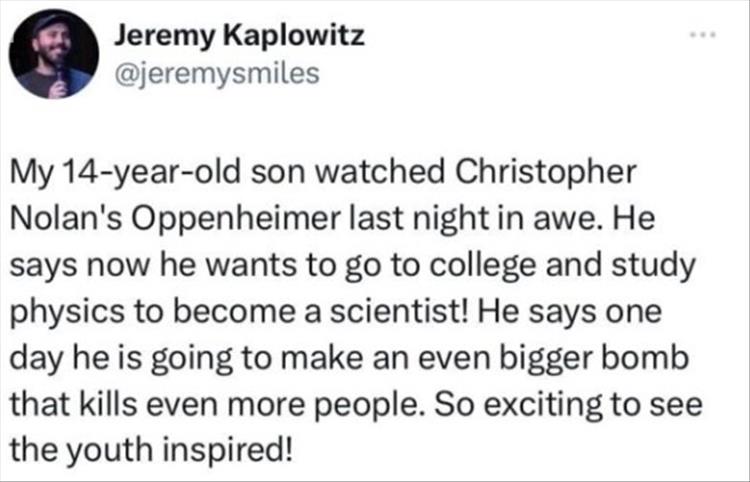Click Jeremy Kaplowitz's profile avatar

[x=54, y=55]
